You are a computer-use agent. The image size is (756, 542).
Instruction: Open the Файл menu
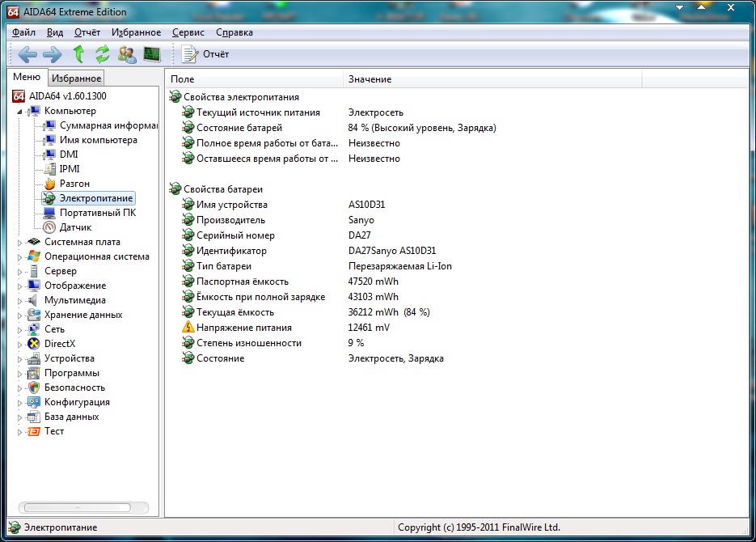pos(23,32)
